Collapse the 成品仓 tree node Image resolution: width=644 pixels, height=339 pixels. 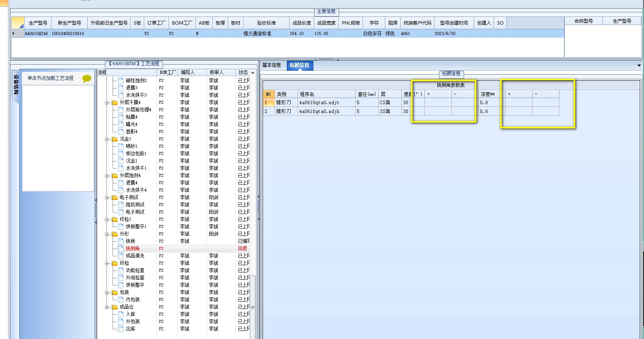pyautogui.click(x=107, y=307)
